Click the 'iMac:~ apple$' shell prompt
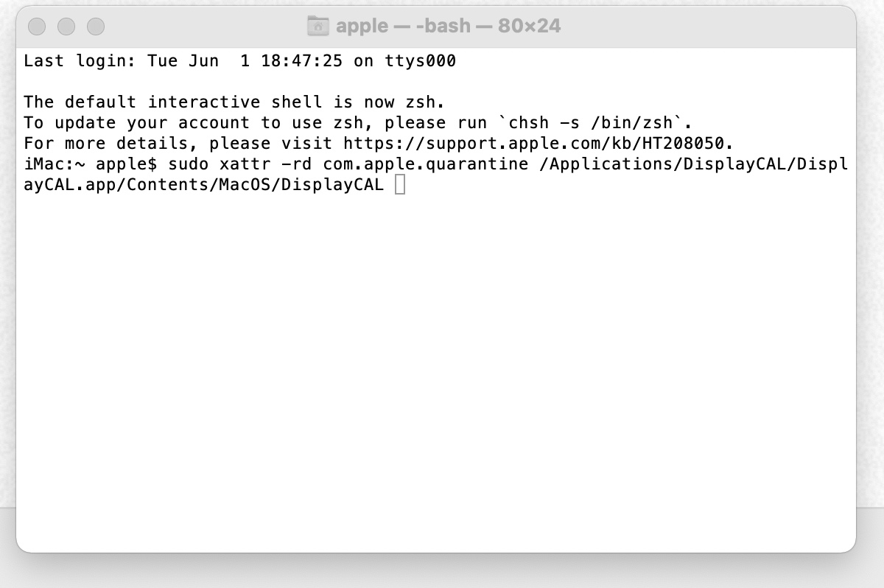The width and height of the screenshot is (884, 588). coord(91,164)
